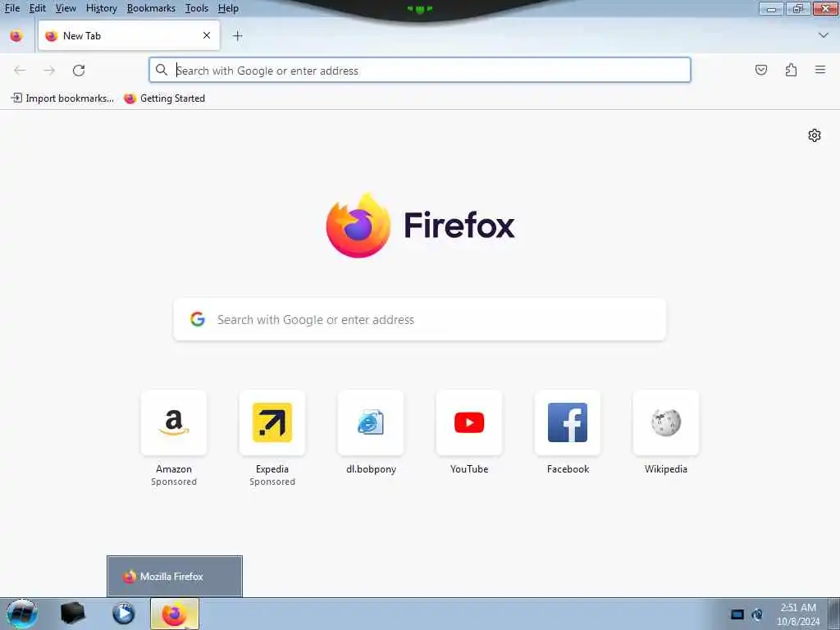Open Getting Started bookmark
The image size is (840, 630).
[164, 98]
